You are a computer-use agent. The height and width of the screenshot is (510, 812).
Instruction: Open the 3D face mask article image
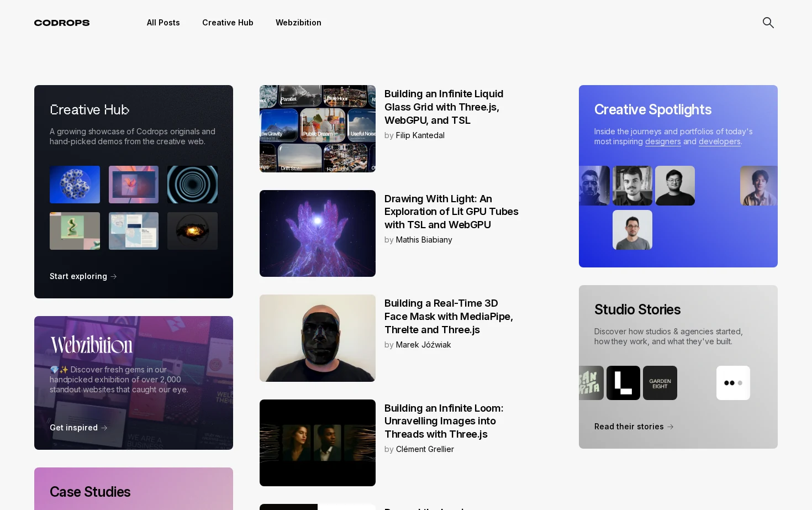coord(318,338)
